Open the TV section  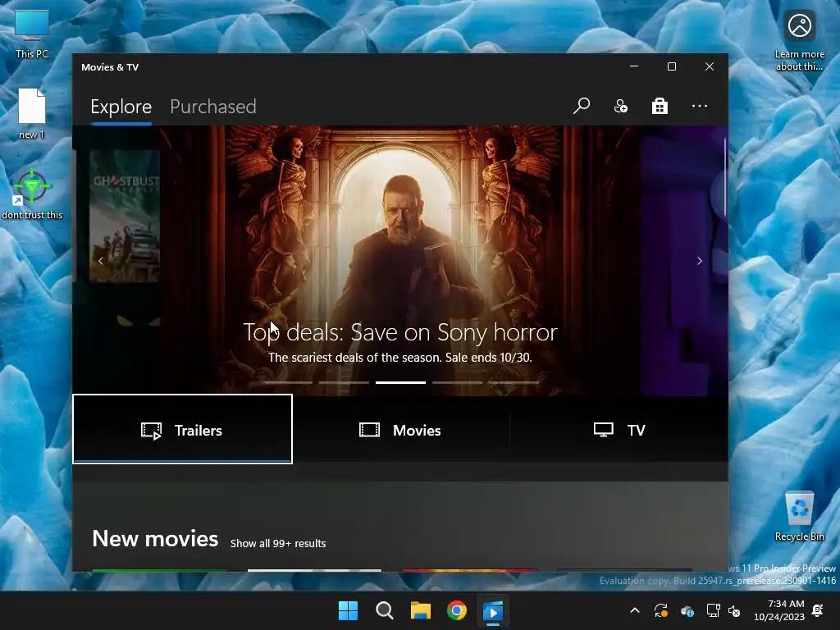point(619,430)
